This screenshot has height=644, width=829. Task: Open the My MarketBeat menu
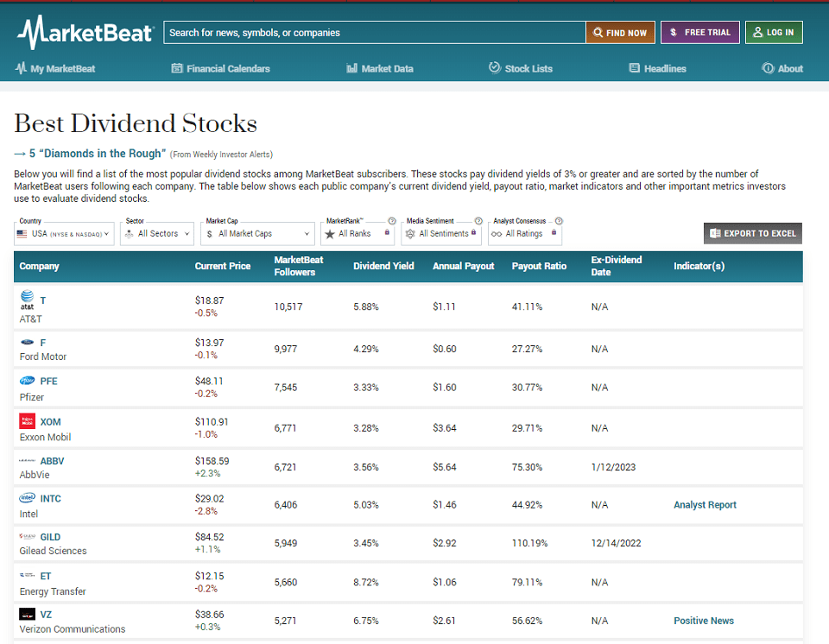55,68
